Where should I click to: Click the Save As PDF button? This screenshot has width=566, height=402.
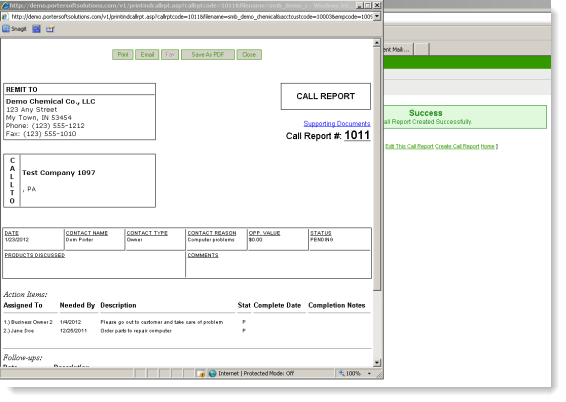208,54
